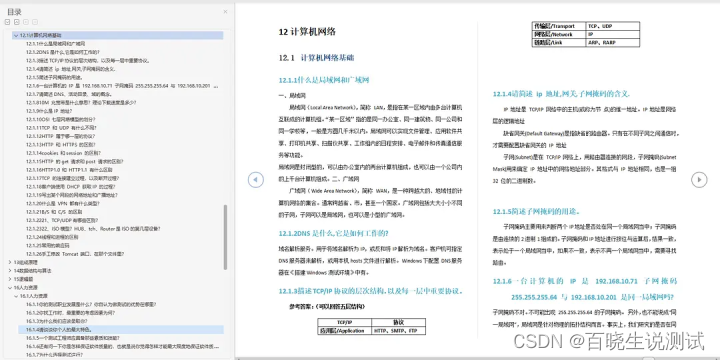
Task: Expand the chapter 14 outline entry
Action: [10, 270]
